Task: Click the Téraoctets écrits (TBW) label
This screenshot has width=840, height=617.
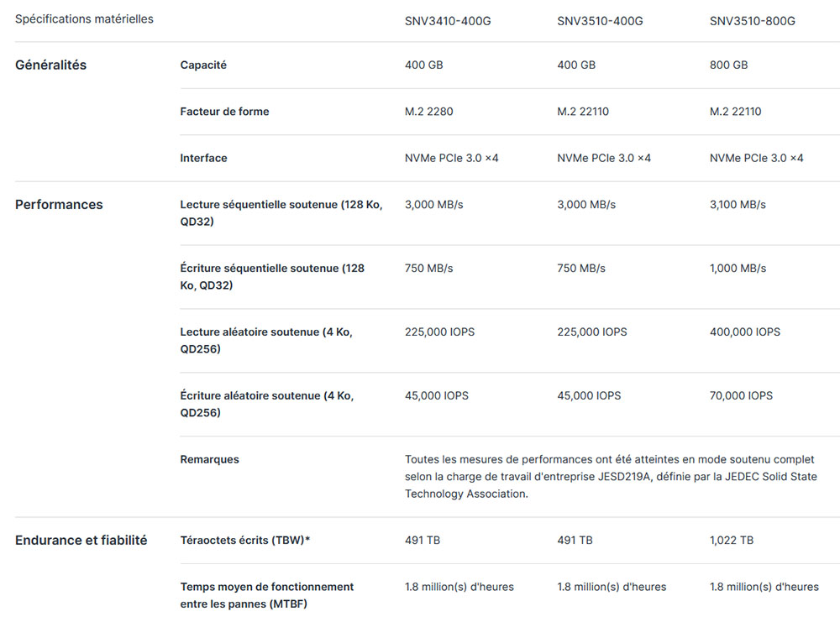Action: 244,540
